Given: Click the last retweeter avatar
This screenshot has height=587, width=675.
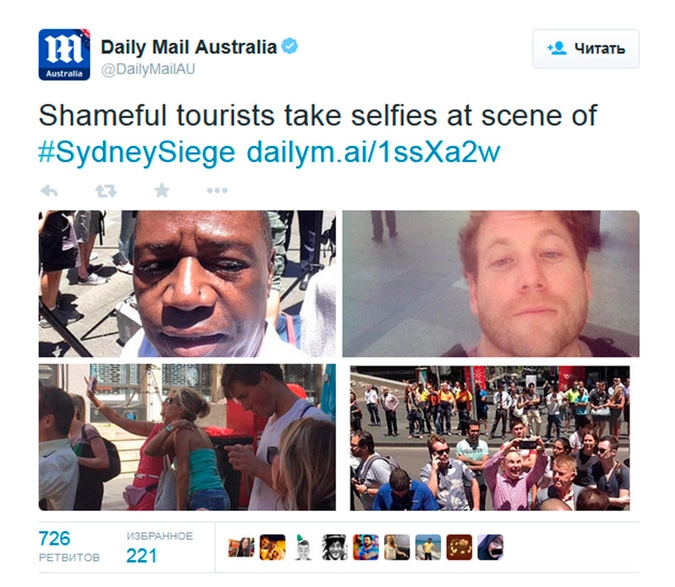Looking at the screenshot, I should [490, 547].
